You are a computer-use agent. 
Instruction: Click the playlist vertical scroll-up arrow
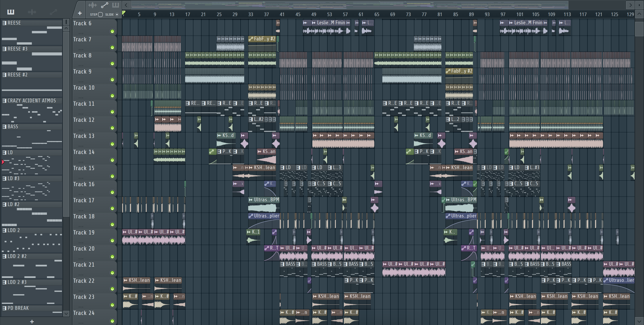pos(639,14)
